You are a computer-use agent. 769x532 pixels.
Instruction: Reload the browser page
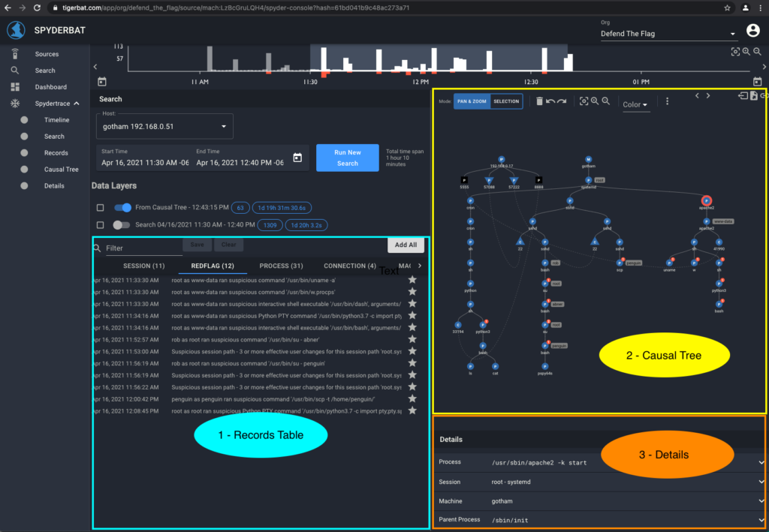pos(37,8)
